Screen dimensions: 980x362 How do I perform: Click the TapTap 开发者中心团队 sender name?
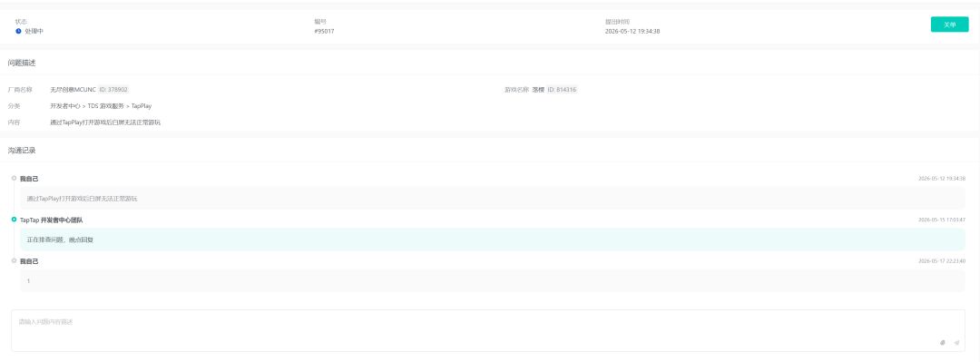(51, 220)
